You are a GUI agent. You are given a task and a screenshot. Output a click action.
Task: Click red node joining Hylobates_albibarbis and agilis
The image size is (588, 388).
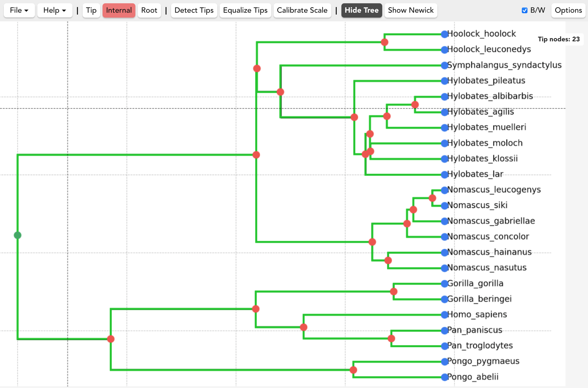click(x=415, y=105)
